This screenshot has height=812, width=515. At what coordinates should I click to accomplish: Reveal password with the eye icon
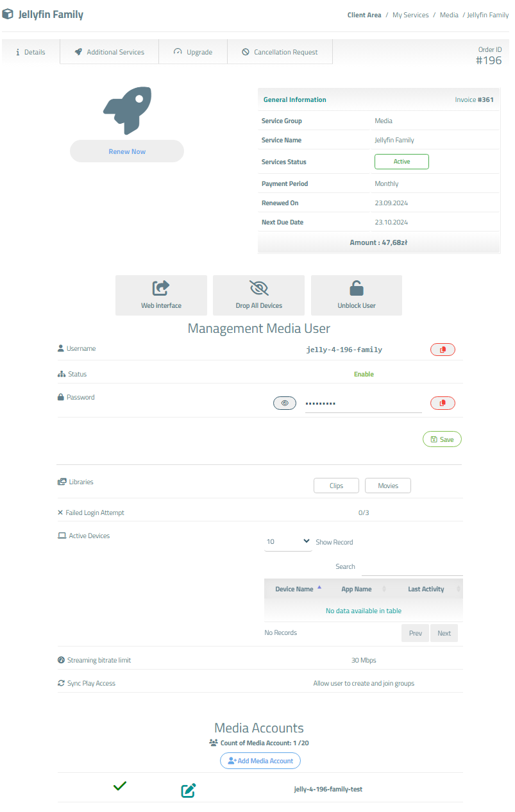(x=285, y=403)
